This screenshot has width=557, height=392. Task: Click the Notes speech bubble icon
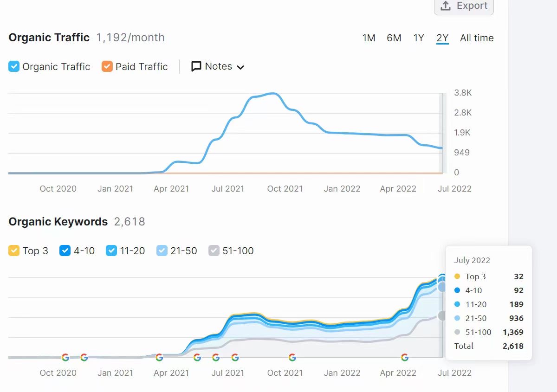click(196, 67)
